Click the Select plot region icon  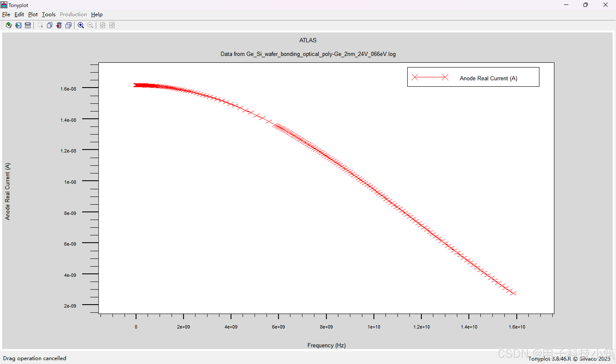click(40, 25)
